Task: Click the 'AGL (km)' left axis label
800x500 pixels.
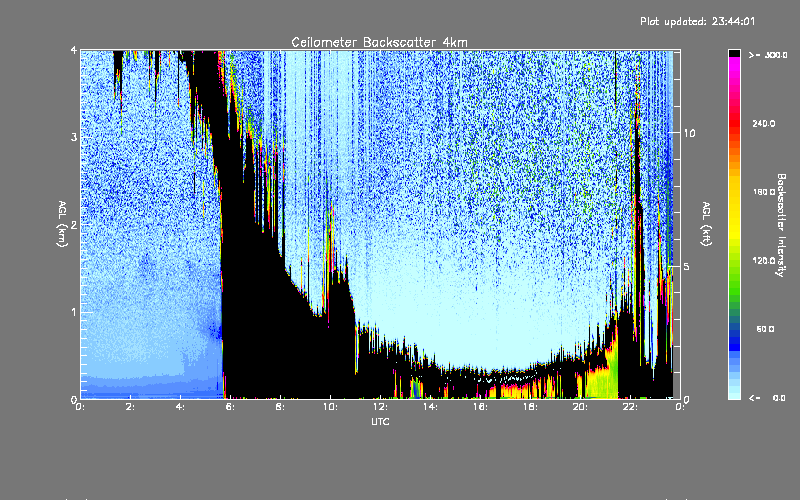Action: pos(62,224)
